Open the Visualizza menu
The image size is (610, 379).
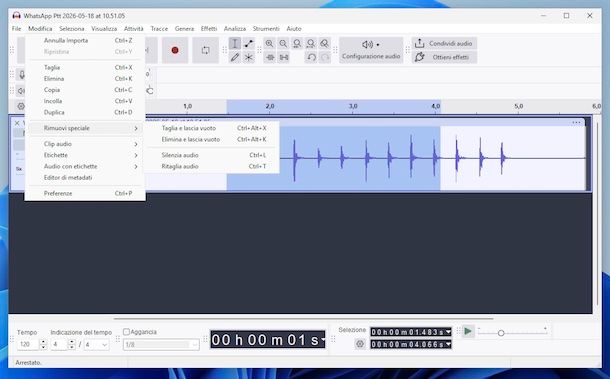point(104,29)
